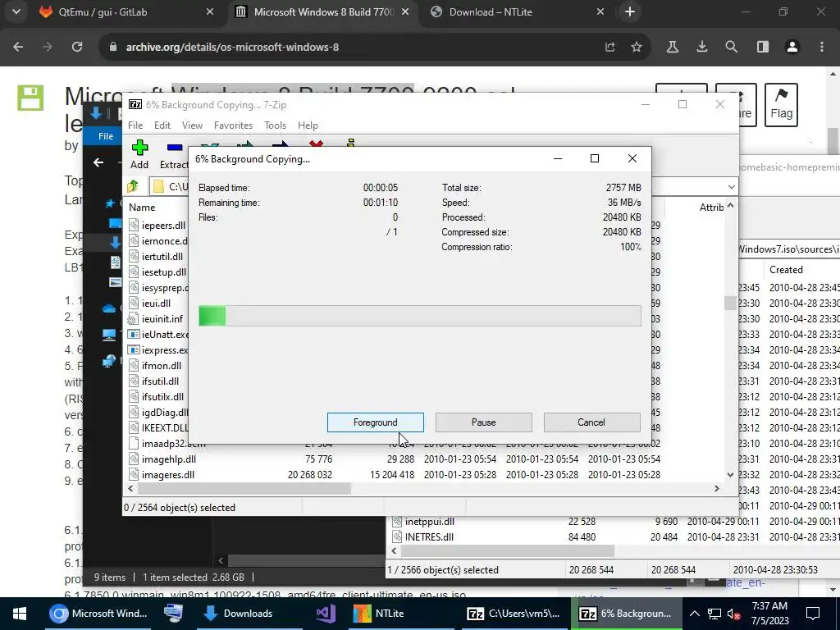Open Chrome three-dot menu

click(x=822, y=47)
